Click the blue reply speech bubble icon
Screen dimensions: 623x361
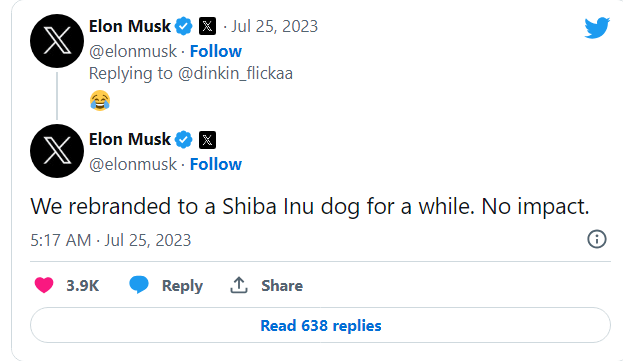coord(139,285)
